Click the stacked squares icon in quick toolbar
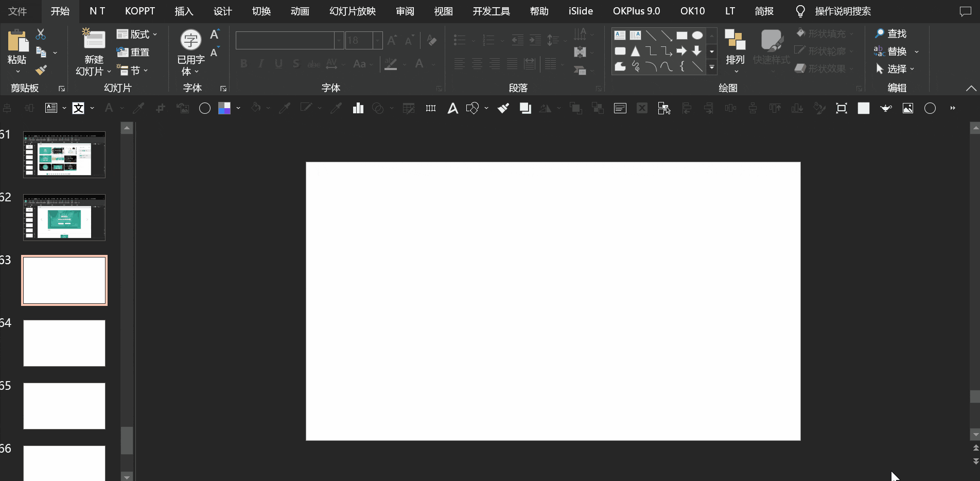 pyautogui.click(x=525, y=108)
